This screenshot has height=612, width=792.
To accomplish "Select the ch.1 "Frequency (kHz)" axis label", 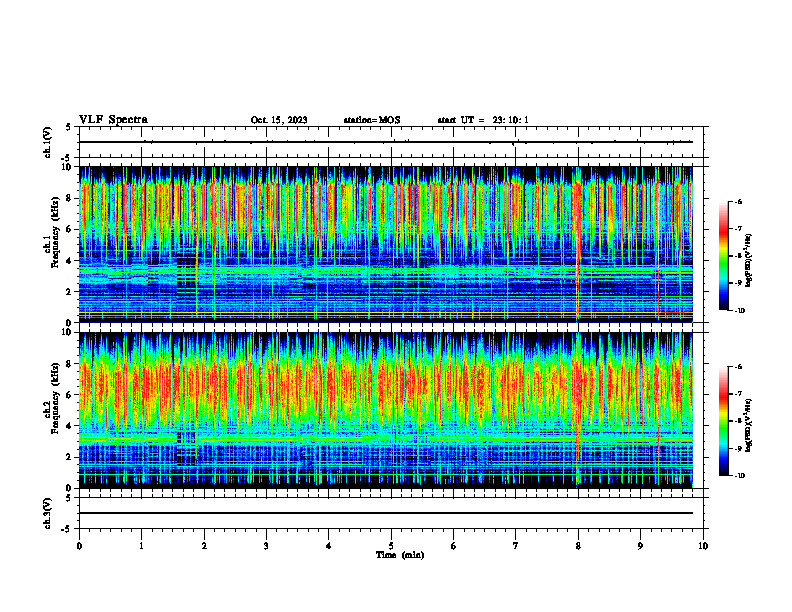I will [55, 232].
